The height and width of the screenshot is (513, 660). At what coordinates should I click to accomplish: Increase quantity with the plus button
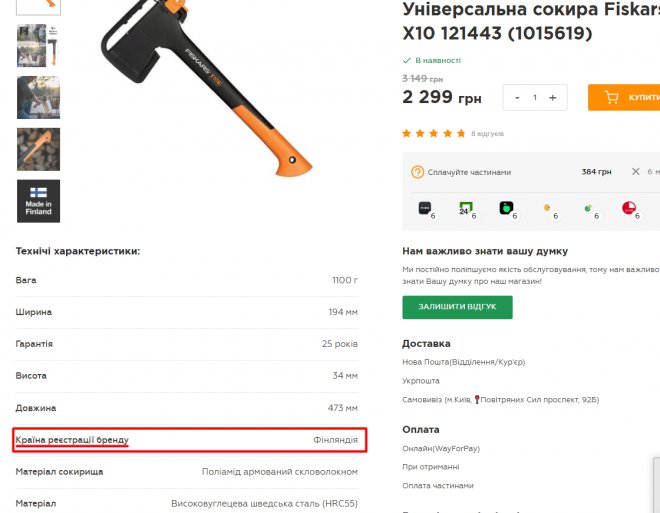(x=552, y=98)
